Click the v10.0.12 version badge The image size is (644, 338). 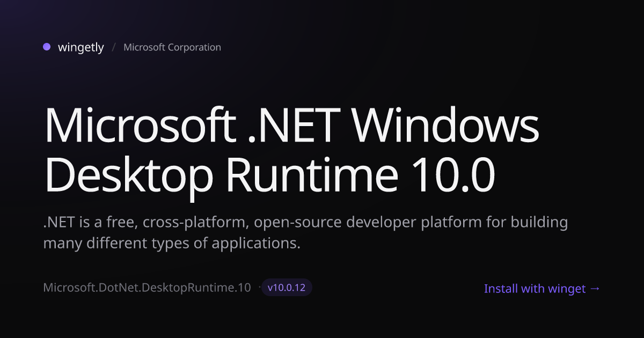[x=287, y=288]
